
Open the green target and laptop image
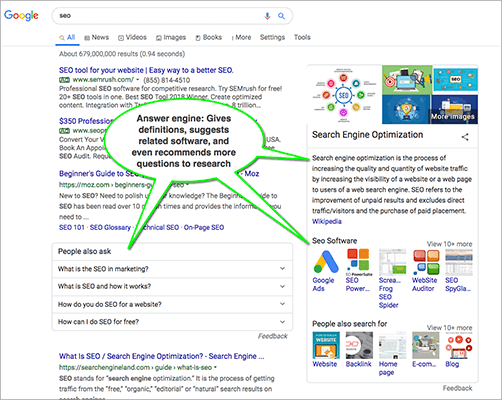pos(407,80)
